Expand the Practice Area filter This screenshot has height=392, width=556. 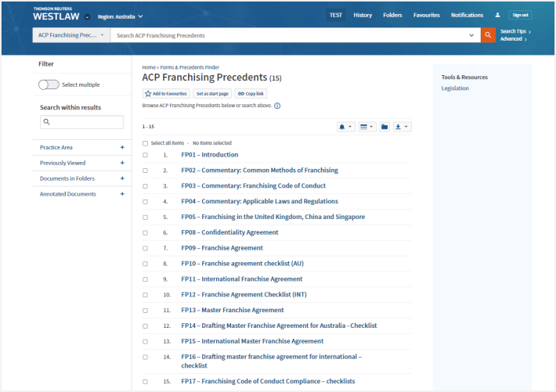pos(82,147)
